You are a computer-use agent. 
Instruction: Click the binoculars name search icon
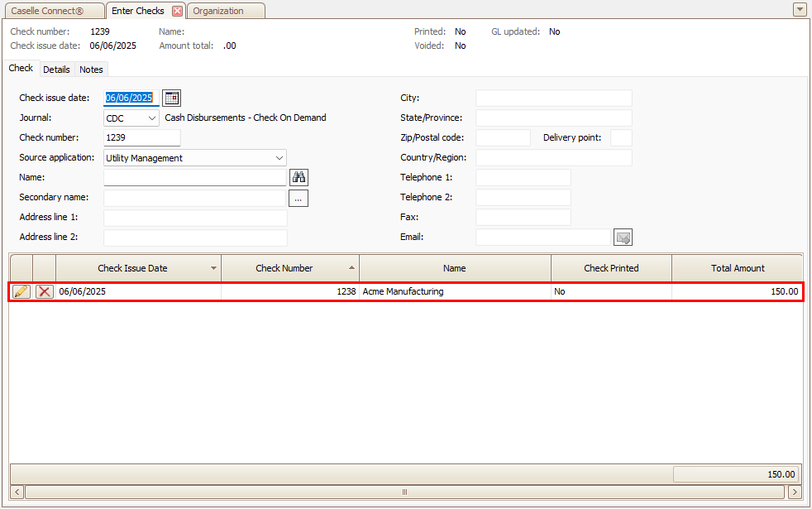point(299,177)
